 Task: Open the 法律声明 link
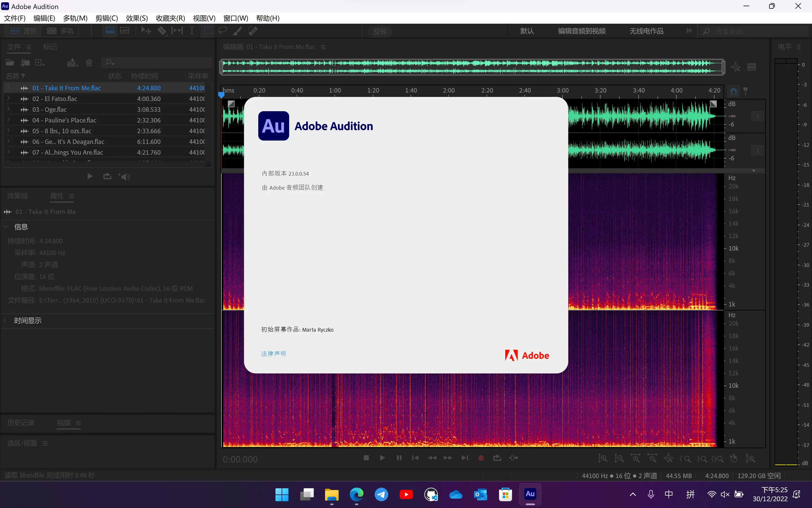273,353
